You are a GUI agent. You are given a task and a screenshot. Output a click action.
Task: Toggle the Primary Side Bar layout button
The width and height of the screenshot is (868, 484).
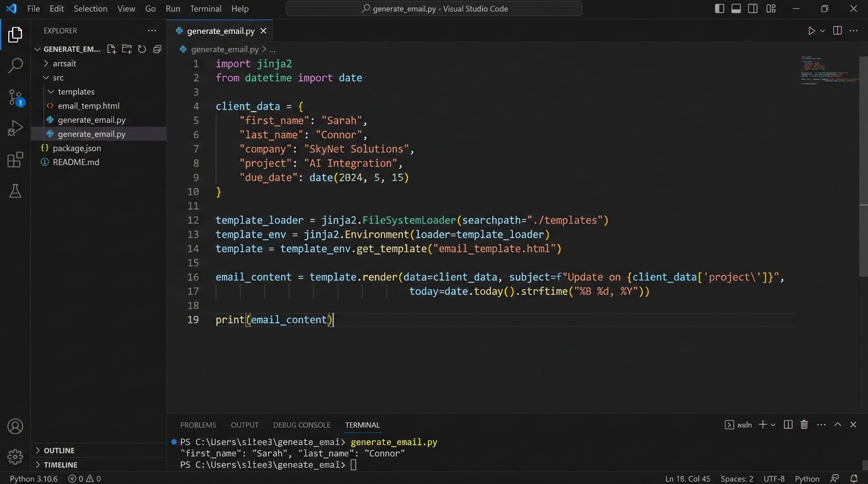click(719, 9)
